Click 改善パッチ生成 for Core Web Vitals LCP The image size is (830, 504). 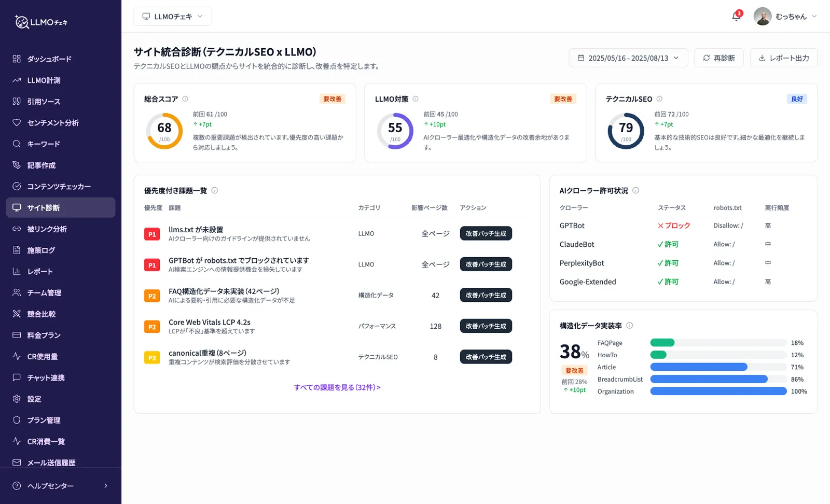tap(486, 326)
